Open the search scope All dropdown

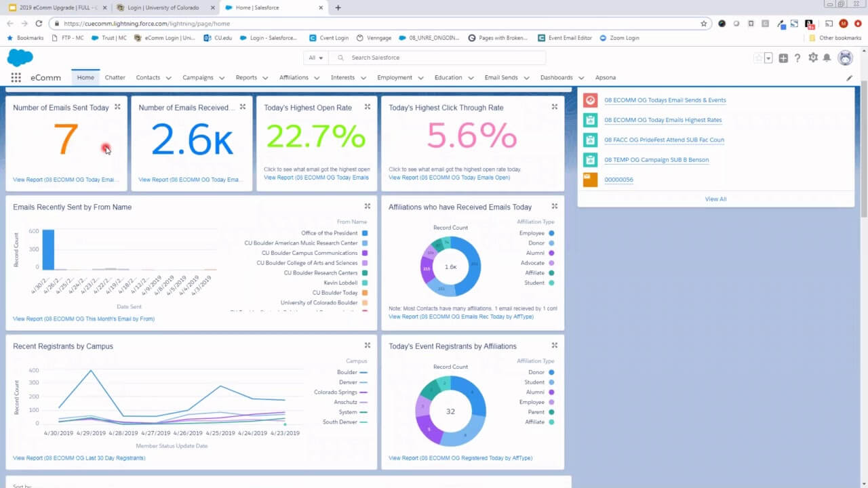pyautogui.click(x=316, y=58)
